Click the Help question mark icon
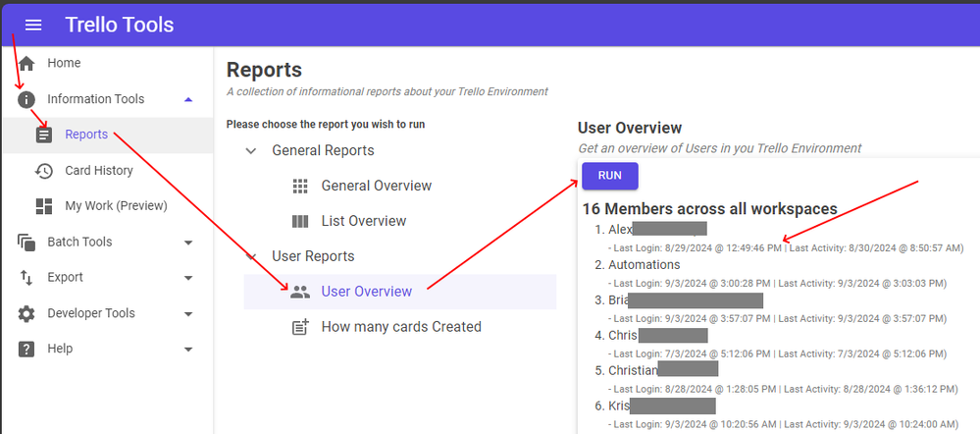Image resolution: width=980 pixels, height=434 pixels. click(x=26, y=349)
